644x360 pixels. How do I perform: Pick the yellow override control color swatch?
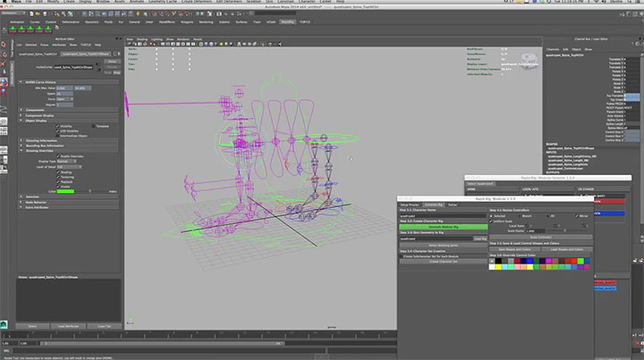tap(498, 267)
